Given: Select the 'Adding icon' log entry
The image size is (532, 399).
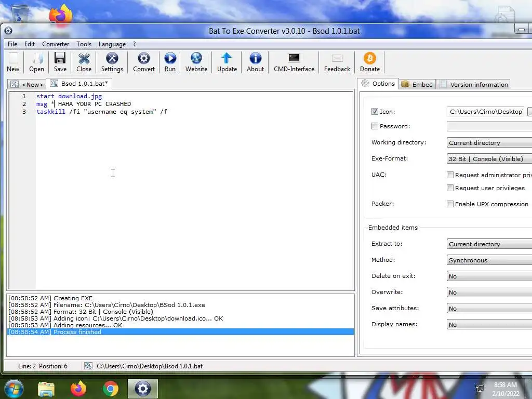Looking at the screenshot, I should (x=180, y=318).
